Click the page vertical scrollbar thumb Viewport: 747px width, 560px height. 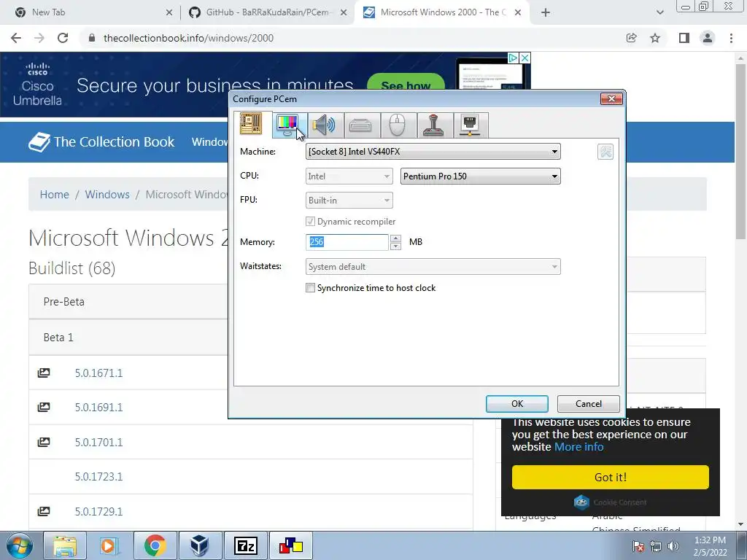point(740,150)
